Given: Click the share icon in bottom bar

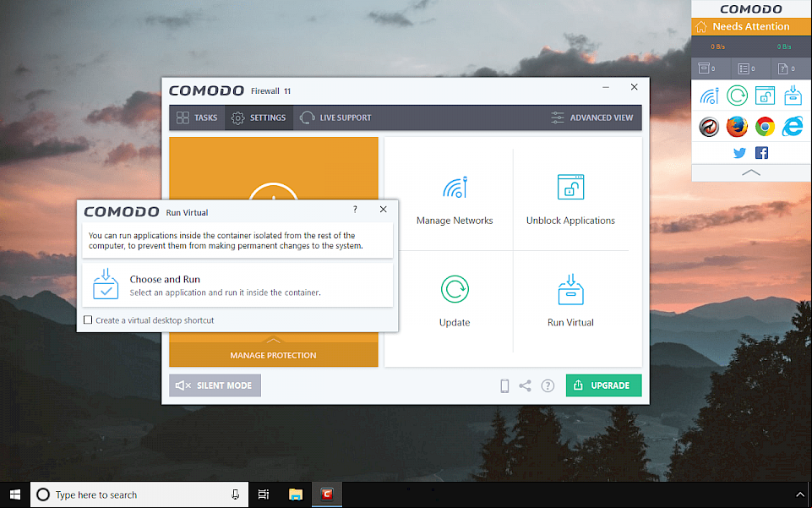Looking at the screenshot, I should click(525, 385).
